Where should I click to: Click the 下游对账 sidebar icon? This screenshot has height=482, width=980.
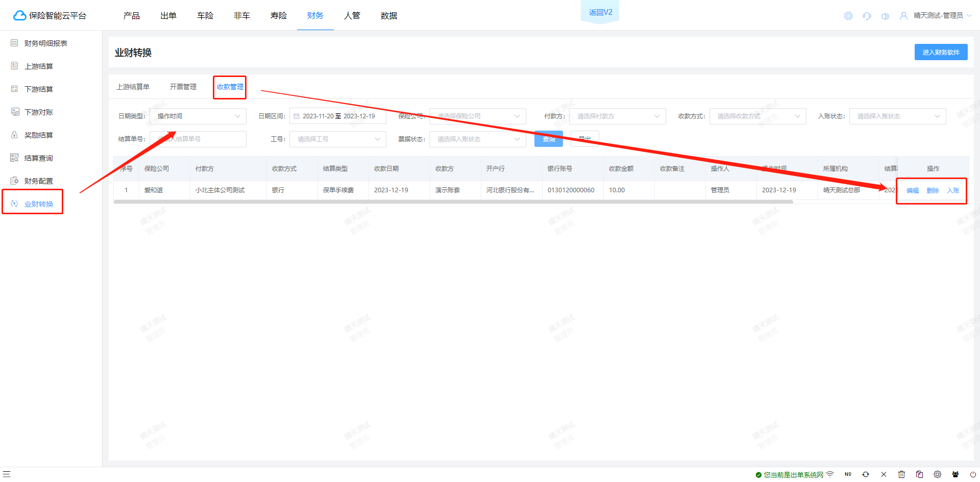click(14, 112)
